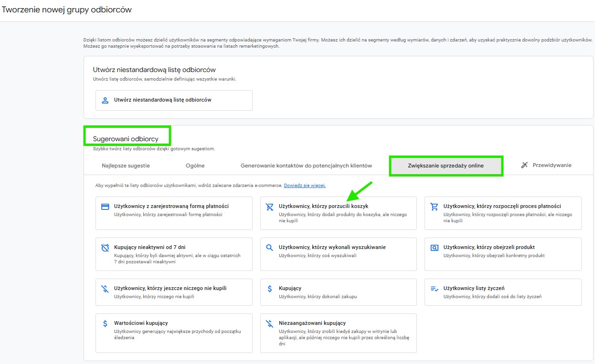The width and height of the screenshot is (595, 364).
Task: Open the Przewidywanie tab
Action: tap(546, 165)
